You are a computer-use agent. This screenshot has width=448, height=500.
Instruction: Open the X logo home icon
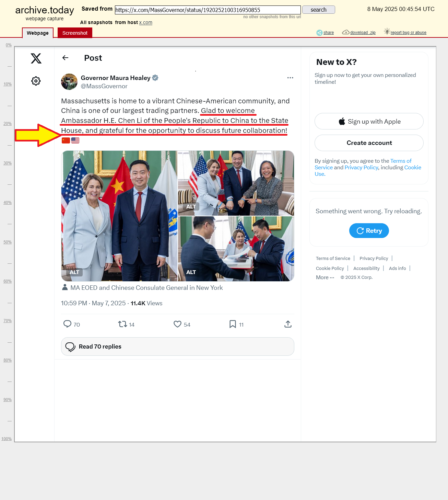(36, 58)
